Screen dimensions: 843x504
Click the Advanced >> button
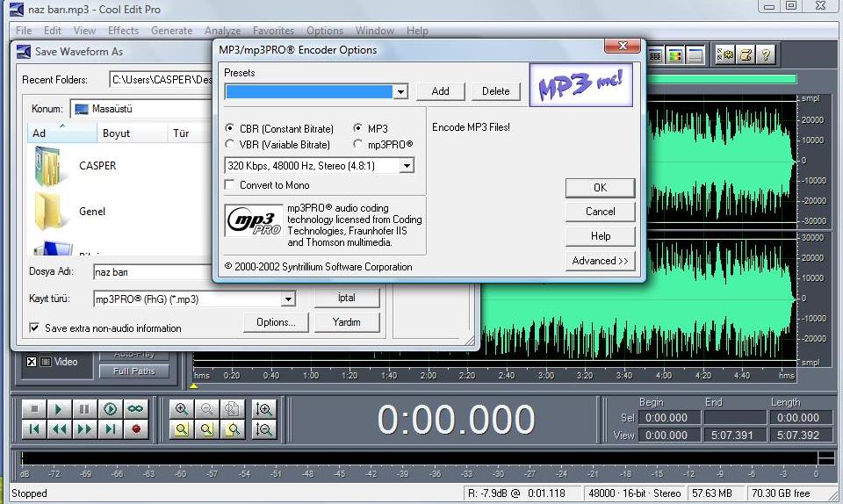coord(600,261)
